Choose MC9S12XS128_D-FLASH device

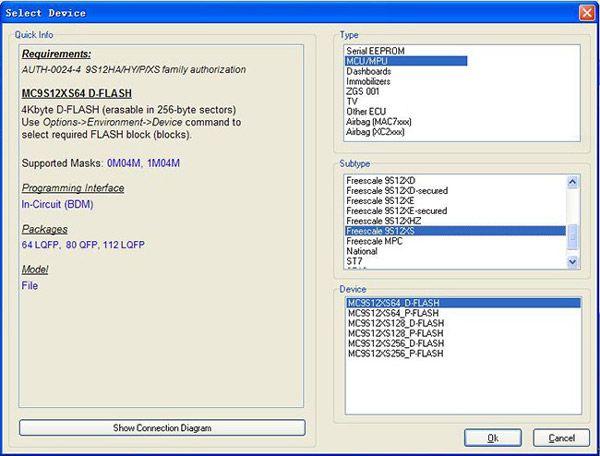[x=397, y=323]
